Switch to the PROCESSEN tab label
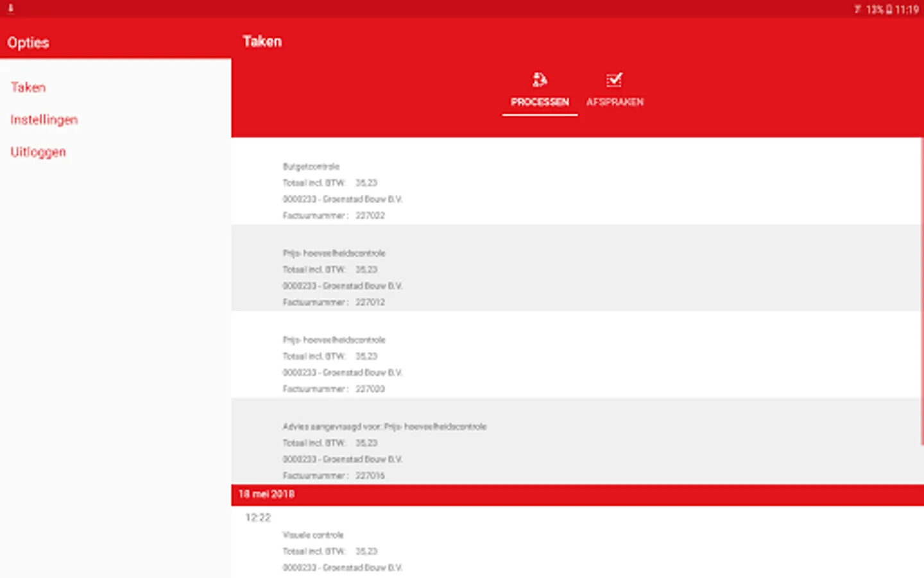 point(540,102)
